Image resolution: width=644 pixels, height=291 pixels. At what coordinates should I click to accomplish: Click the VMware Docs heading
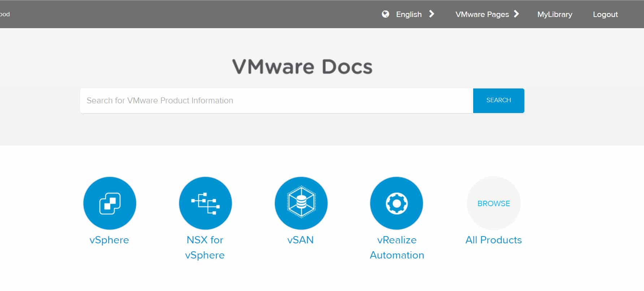[x=302, y=67]
